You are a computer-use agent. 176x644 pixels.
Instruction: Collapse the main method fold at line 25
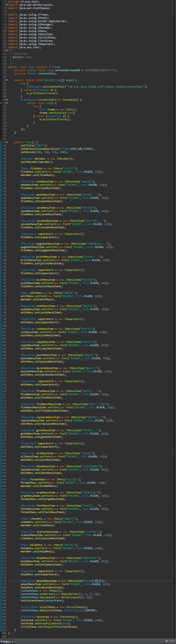click(x=7, y=80)
